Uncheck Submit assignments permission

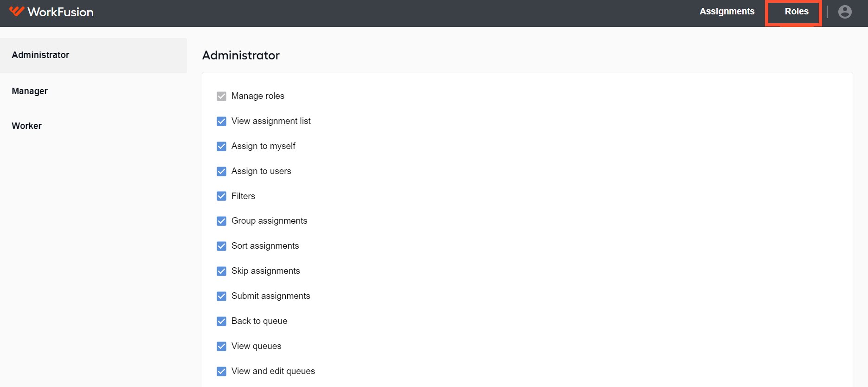(222, 296)
